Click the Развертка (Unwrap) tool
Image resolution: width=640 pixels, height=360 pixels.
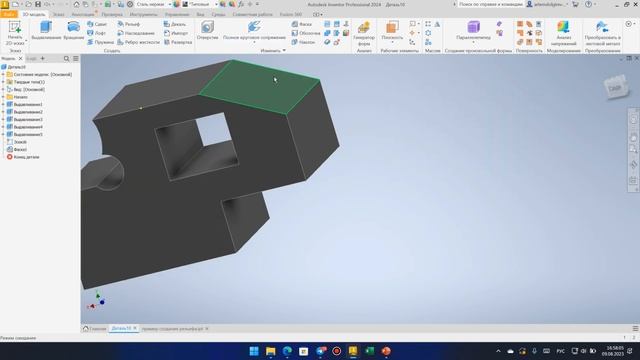coord(178,42)
